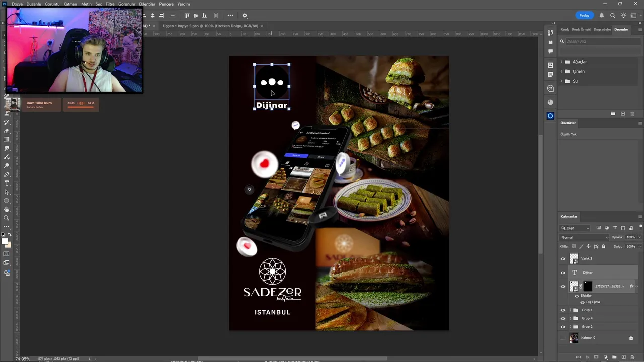Switch to the Renk tab

(x=565, y=29)
